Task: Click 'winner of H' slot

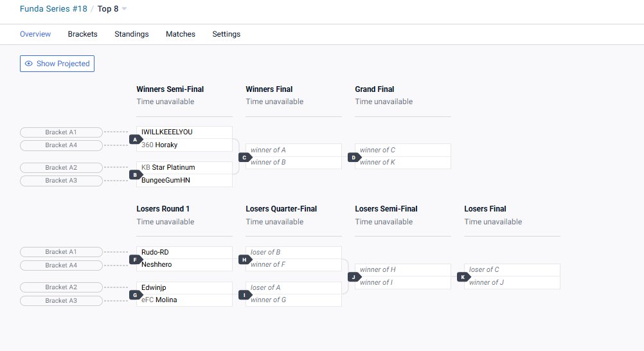Action: click(403, 270)
